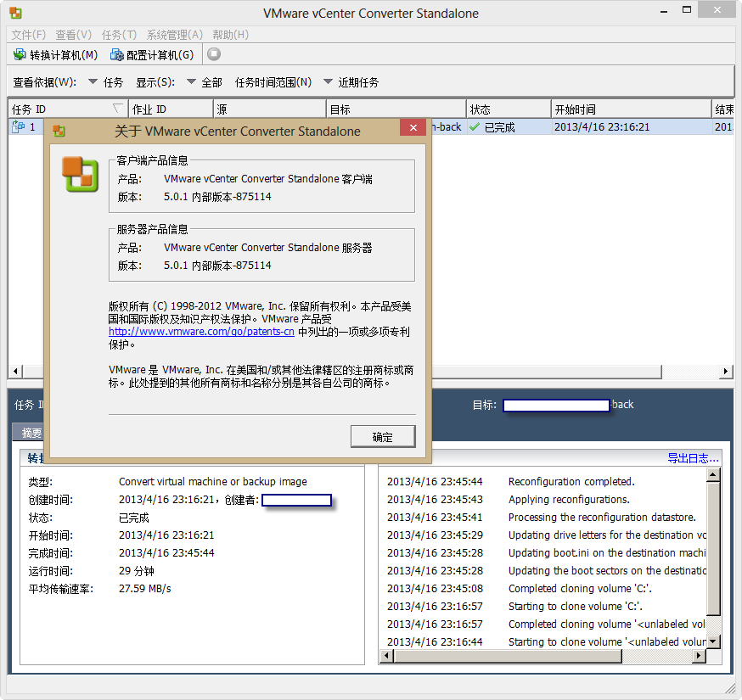Click 'Applying reconfigurations.' log entry

click(x=569, y=500)
